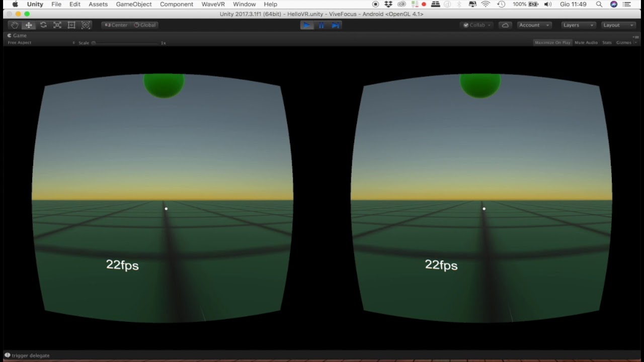
Task: Open the Collab dropdown
Action: click(x=477, y=25)
